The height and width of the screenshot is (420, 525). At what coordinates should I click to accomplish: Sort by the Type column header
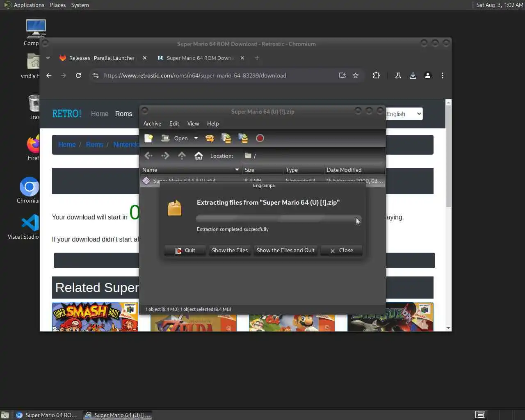(x=304, y=170)
